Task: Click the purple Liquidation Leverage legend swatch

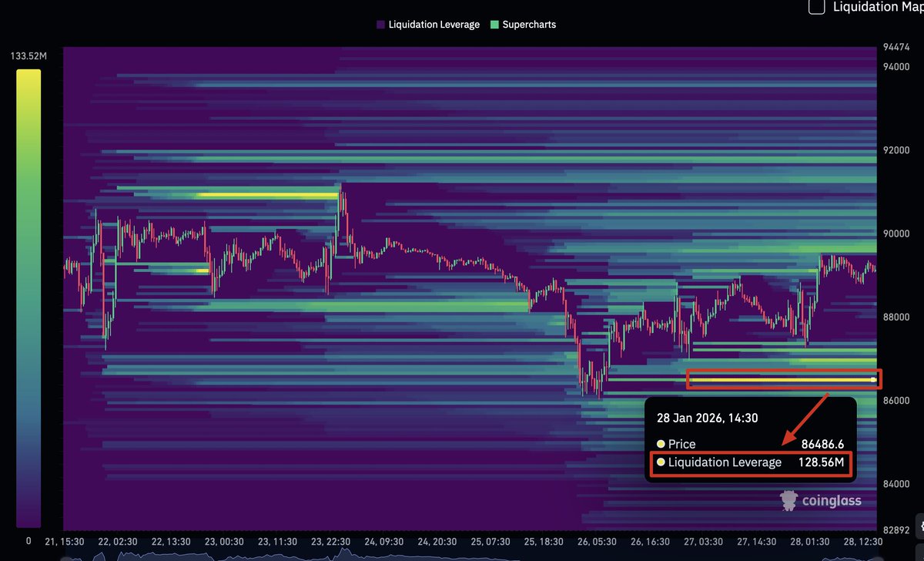Action: tap(380, 25)
